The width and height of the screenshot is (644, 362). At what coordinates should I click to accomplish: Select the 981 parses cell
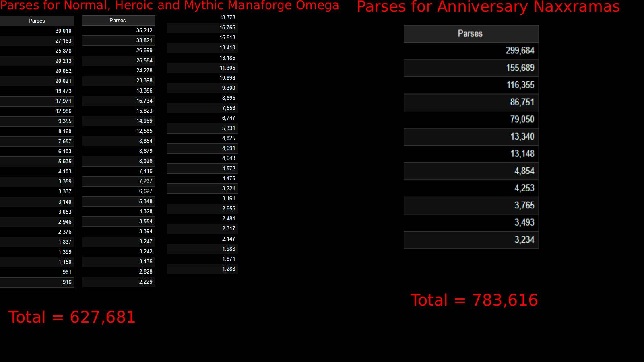(37, 272)
